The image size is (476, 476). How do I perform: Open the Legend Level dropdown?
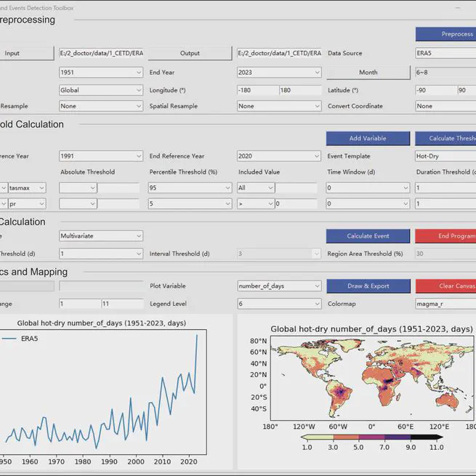(279, 304)
